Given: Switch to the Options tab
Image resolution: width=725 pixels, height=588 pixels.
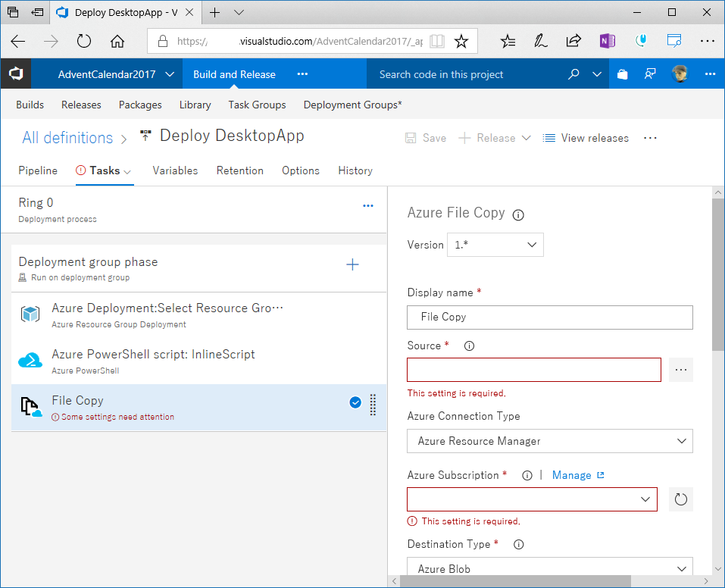Looking at the screenshot, I should point(301,170).
